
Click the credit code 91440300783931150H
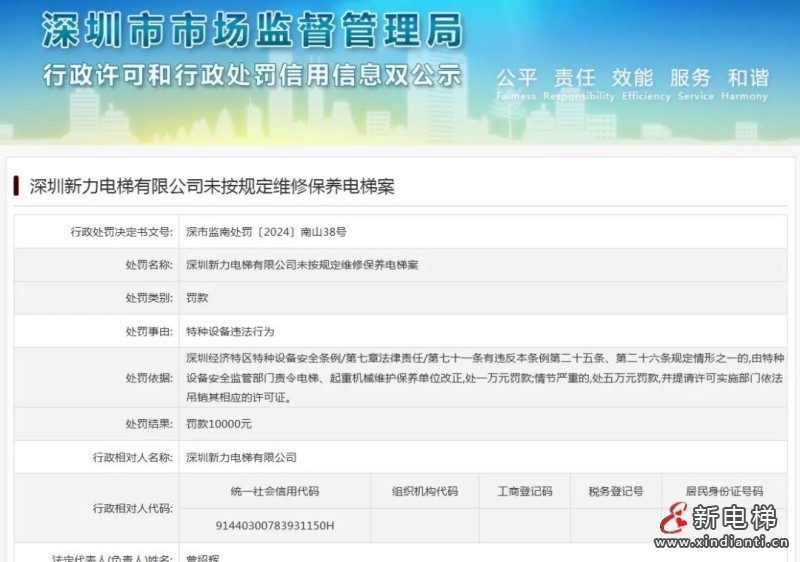(x=275, y=525)
